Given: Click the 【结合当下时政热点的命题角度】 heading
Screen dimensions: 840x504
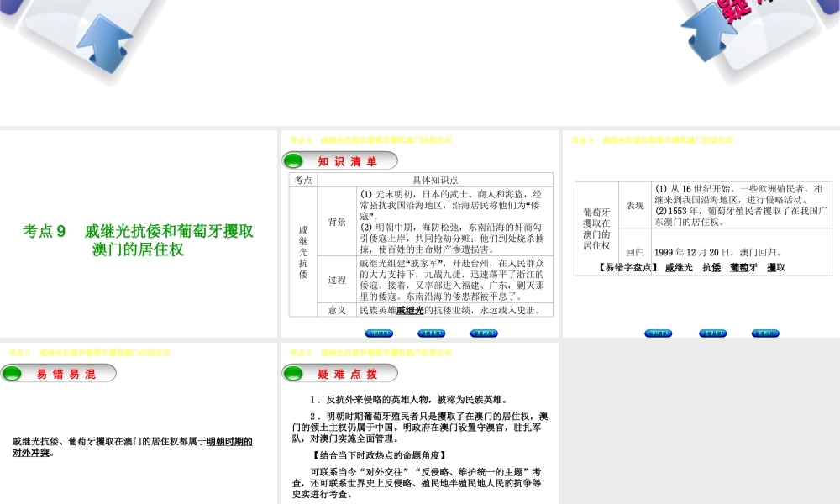Looking at the screenshot, I should coord(378,455).
